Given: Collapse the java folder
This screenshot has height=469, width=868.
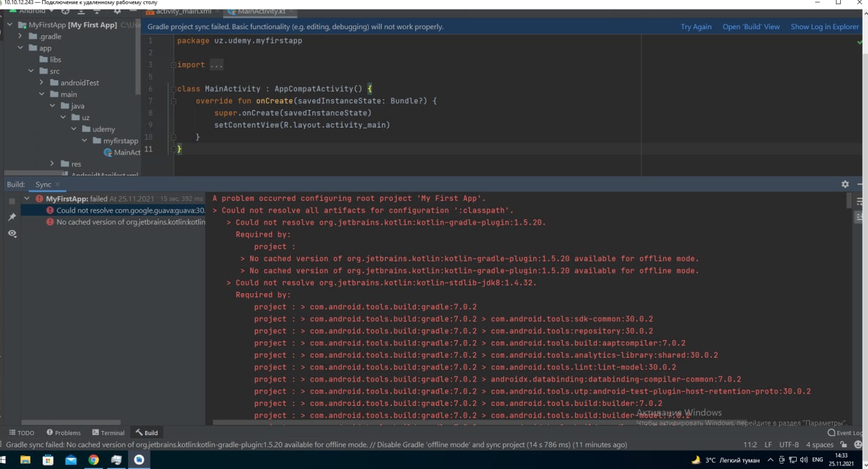Looking at the screenshot, I should click(x=53, y=106).
